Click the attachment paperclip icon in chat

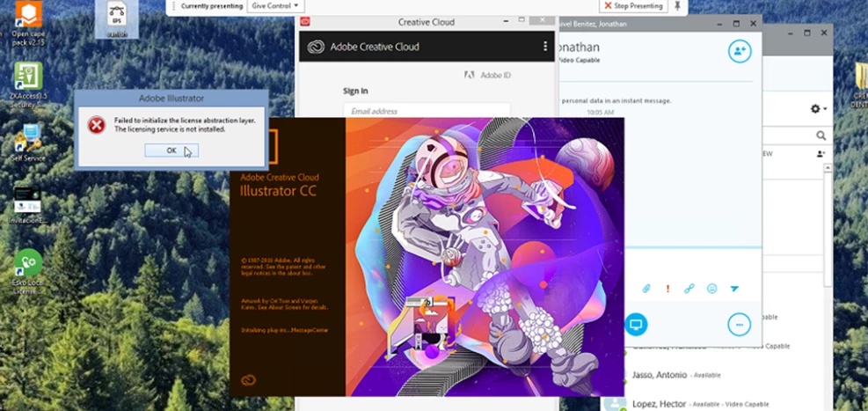646,289
